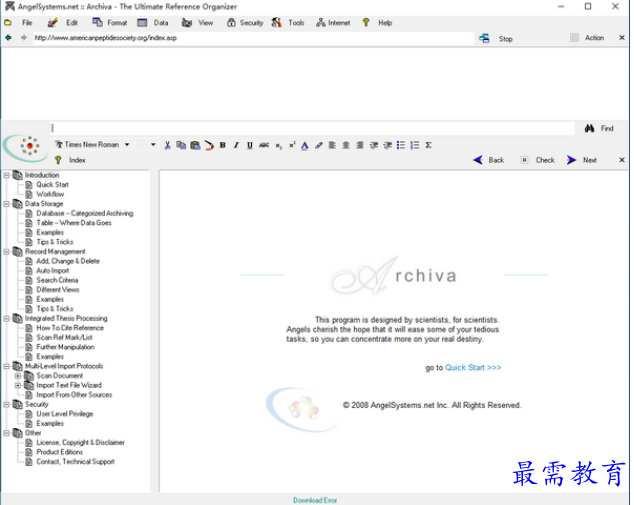
Task: Collapse Integrated Thesis Processing node
Action: click(6, 319)
